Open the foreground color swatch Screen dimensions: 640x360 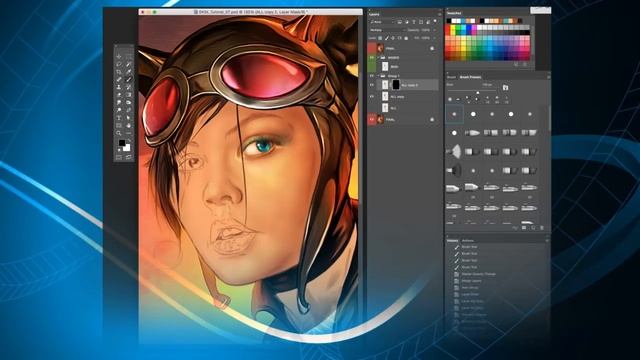tap(122, 143)
